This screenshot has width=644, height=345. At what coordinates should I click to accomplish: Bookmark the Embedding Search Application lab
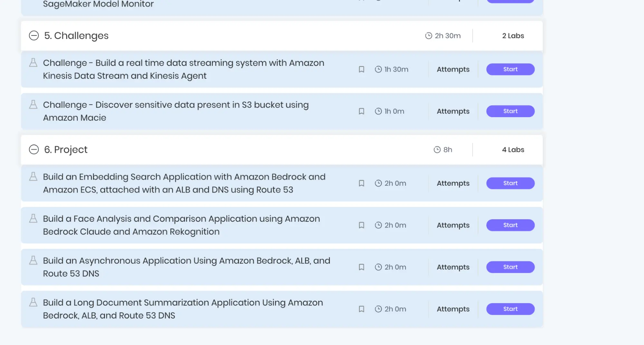point(361,183)
